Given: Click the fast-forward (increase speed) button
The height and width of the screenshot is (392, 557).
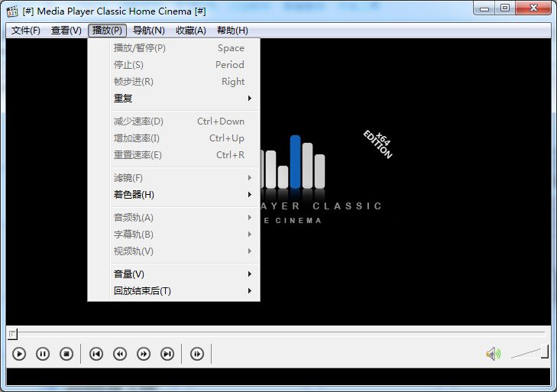Looking at the screenshot, I should [144, 354].
